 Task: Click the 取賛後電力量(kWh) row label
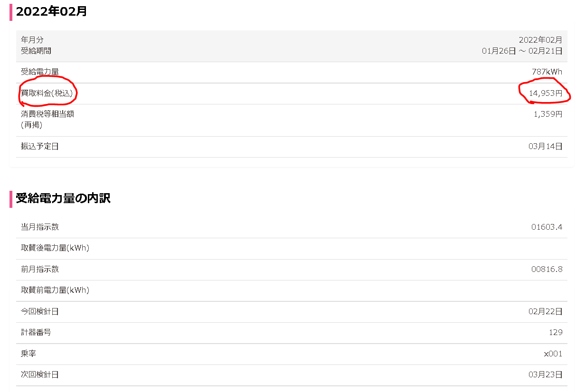pos(55,248)
